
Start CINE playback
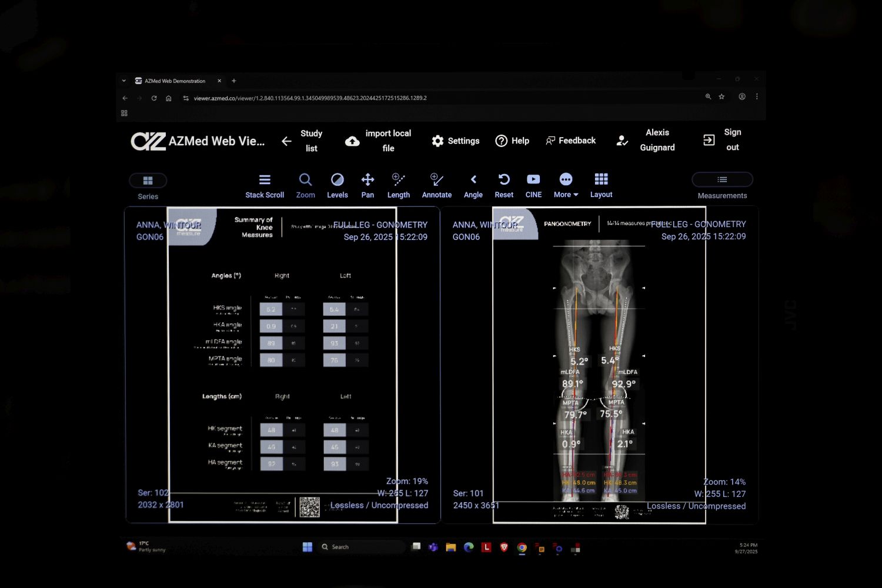[533, 185]
